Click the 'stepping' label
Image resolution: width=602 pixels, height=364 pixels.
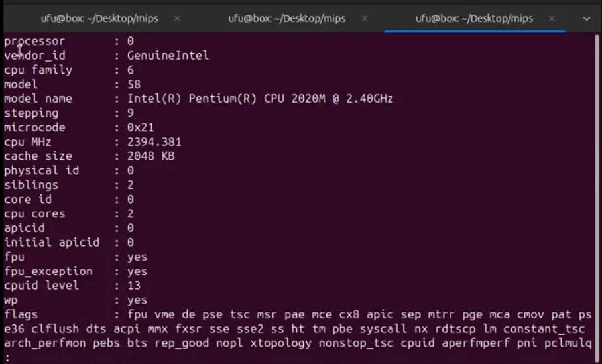[x=31, y=113]
